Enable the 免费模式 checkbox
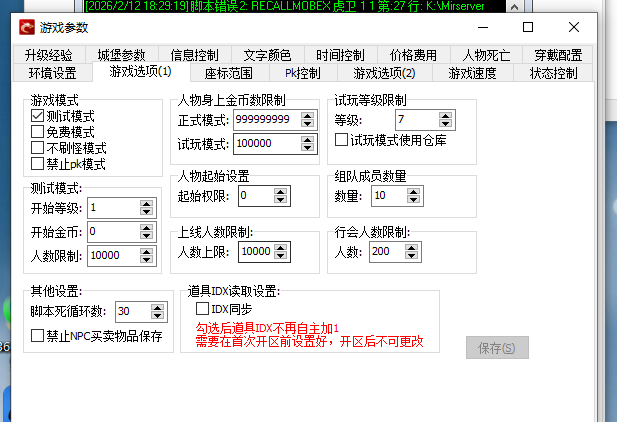This screenshot has height=422, width=617. pos(37,132)
